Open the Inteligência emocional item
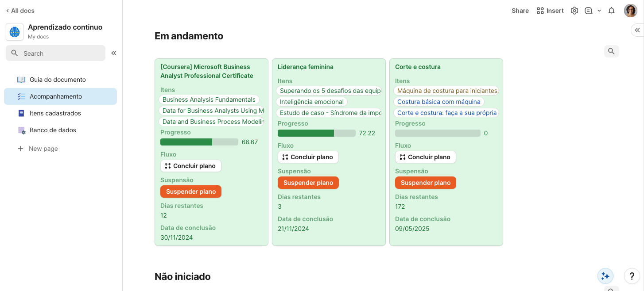This screenshot has width=644, height=291. tap(311, 102)
